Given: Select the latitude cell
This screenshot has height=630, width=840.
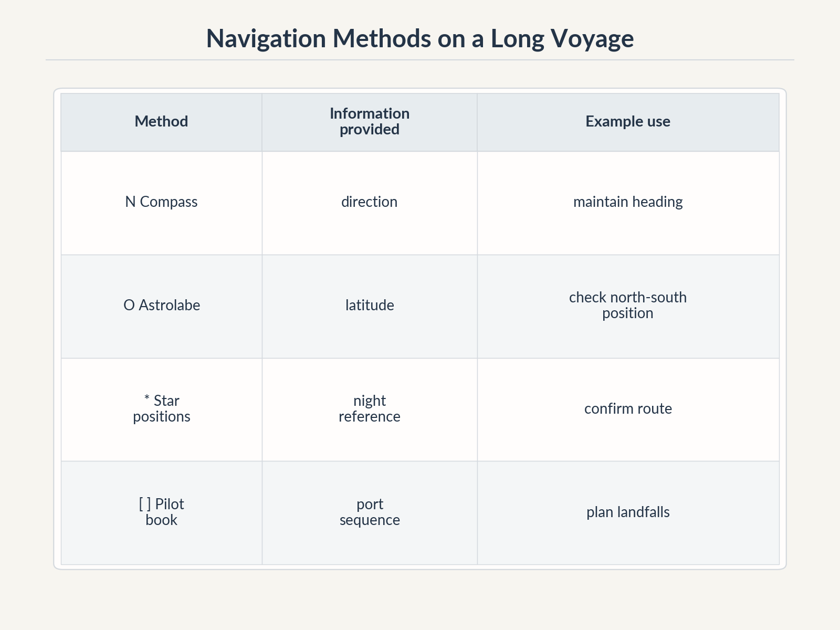Looking at the screenshot, I should pos(370,307).
